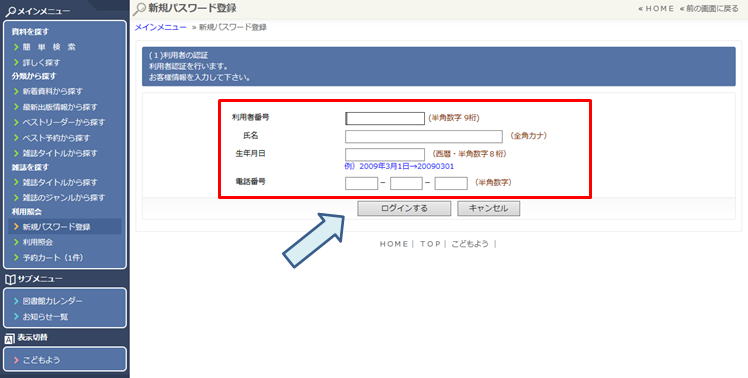Click the (半角数字 9桁) hint text
Image resolution: width=748 pixels, height=378 pixels.
point(454,118)
